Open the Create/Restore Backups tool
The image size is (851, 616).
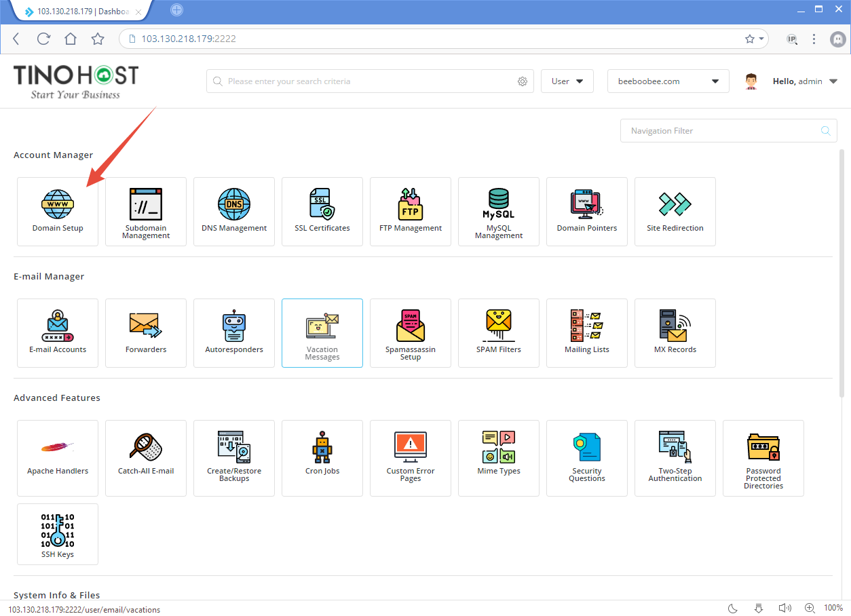pyautogui.click(x=233, y=458)
